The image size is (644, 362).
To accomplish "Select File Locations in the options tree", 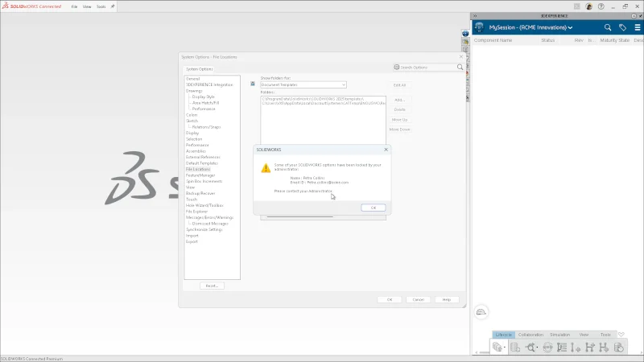I will tap(198, 169).
